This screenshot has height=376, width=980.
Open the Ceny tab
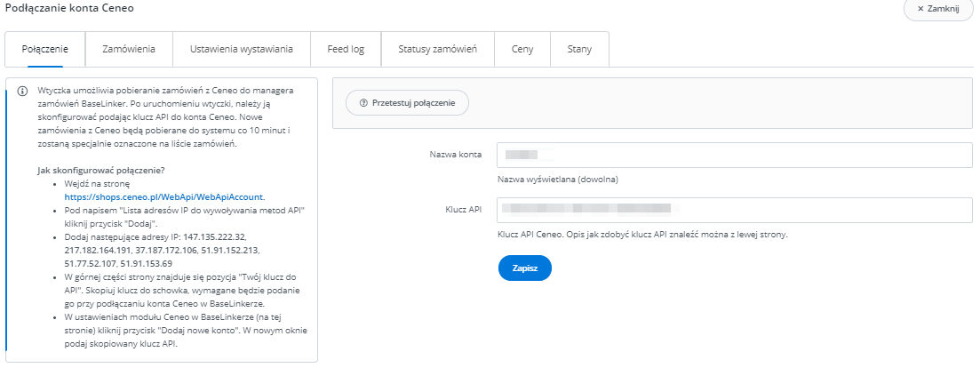coord(522,50)
